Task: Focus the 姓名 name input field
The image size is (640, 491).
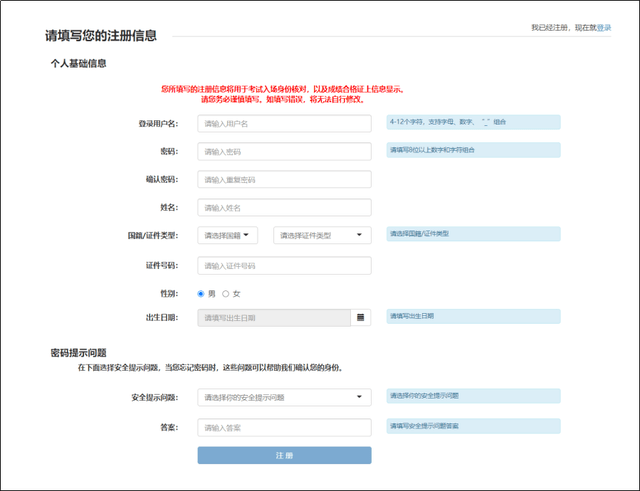Action: [284, 208]
